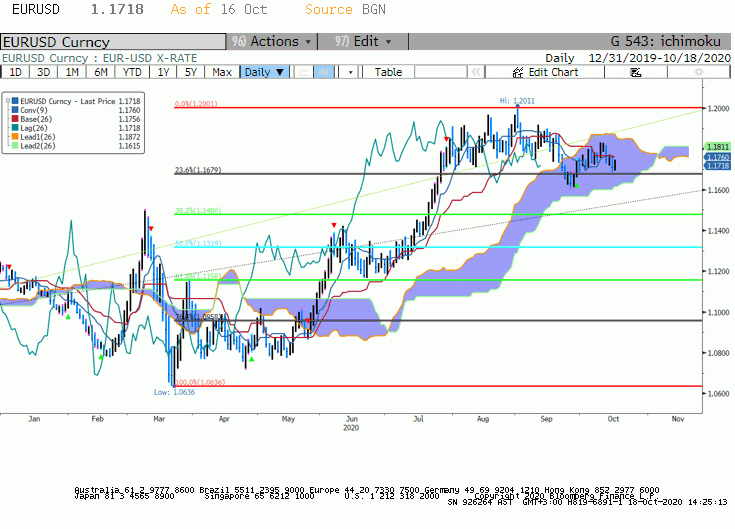Click the 1.1811 green price tag
Image resolution: width=735 pixels, height=529 pixels.
[x=718, y=147]
